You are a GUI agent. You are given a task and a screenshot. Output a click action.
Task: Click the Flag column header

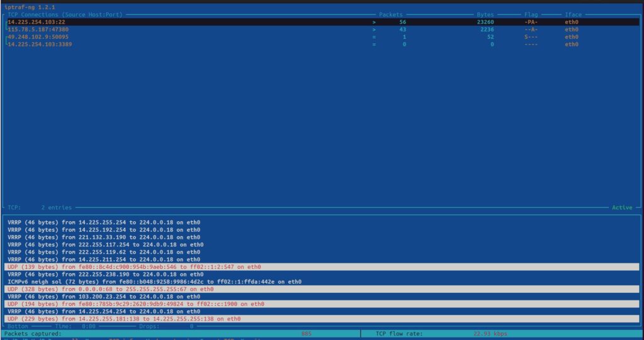[531, 14]
